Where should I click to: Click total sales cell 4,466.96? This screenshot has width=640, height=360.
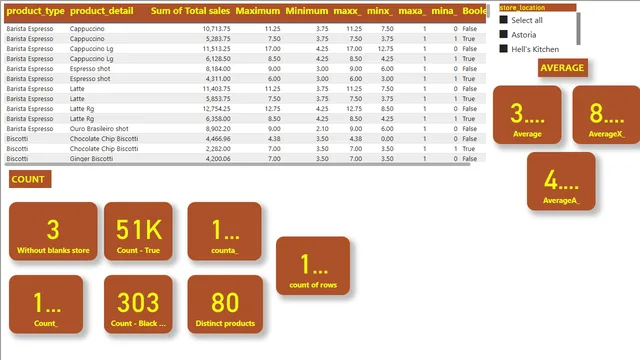218,139
